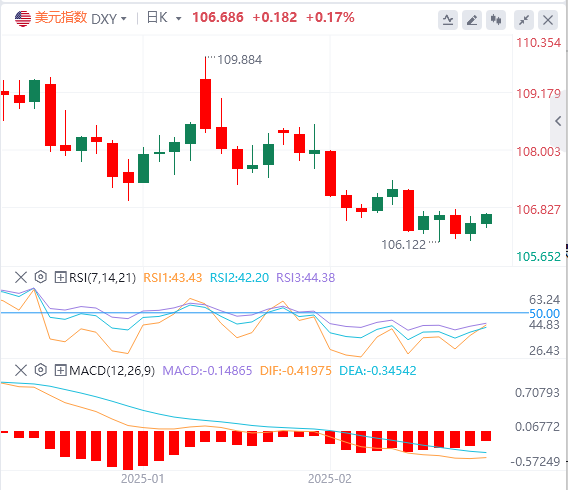Select the drawing pencil tool
This screenshot has height=490, width=568.
(x=472, y=20)
